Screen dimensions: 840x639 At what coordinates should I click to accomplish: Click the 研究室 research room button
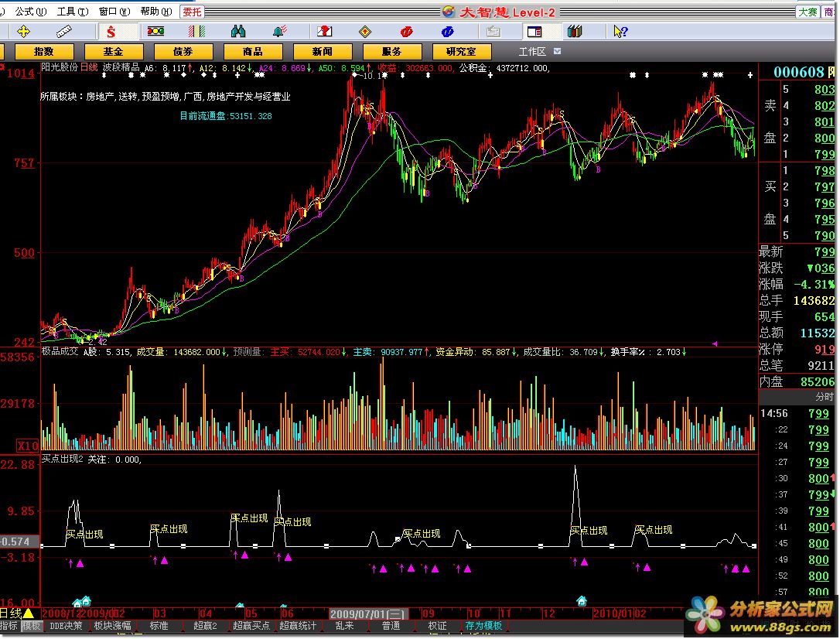point(461,52)
